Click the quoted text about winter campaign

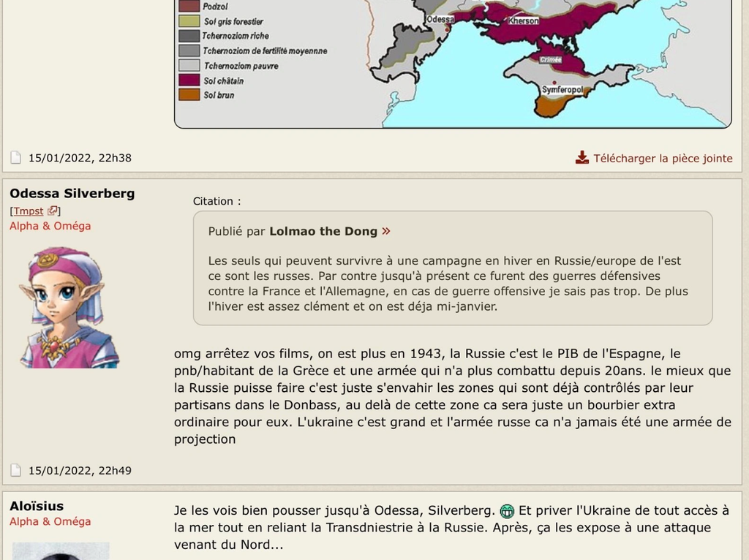tap(448, 284)
